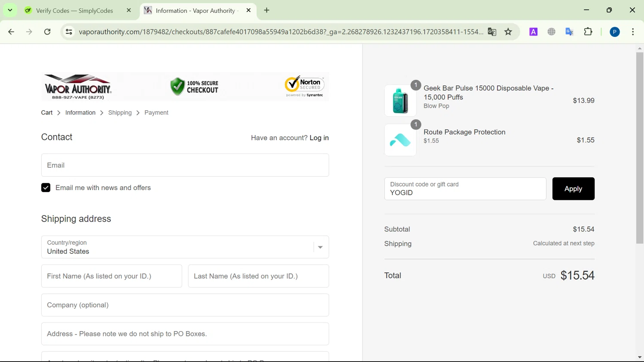Click the browser address bar URL

coord(281,32)
